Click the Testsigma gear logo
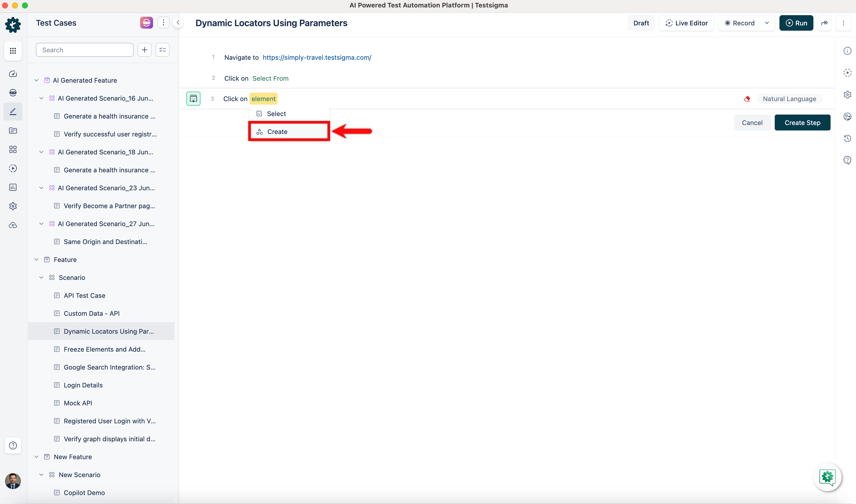The width and height of the screenshot is (856, 504). click(13, 25)
